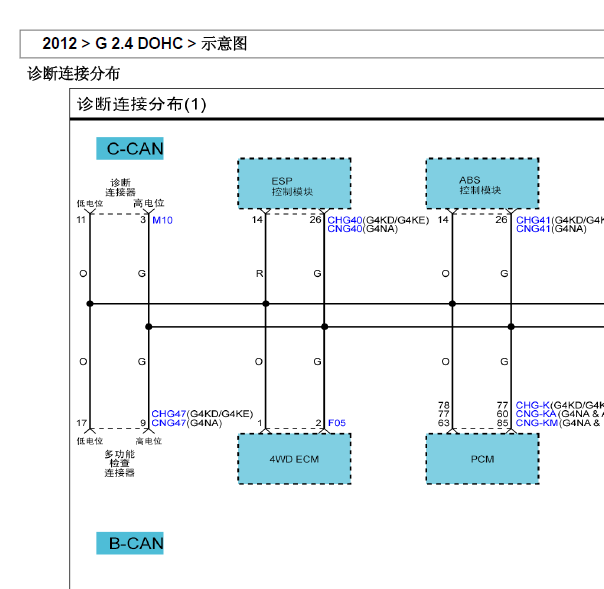Click wire color R under ESP module
This screenshot has width=604, height=589.
click(259, 274)
